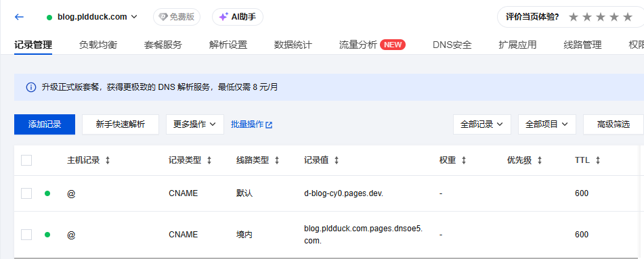644x259 pixels.
Task: Click the NEW badge next to 流量分析
Action: tap(393, 45)
